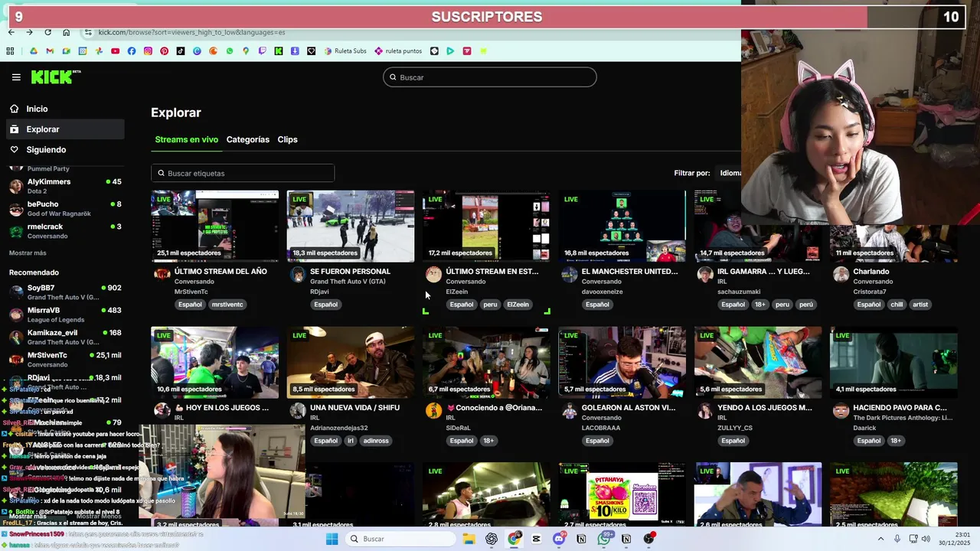
Task: Open the Apps grid bookmark icon
Action: pyautogui.click(x=10, y=51)
